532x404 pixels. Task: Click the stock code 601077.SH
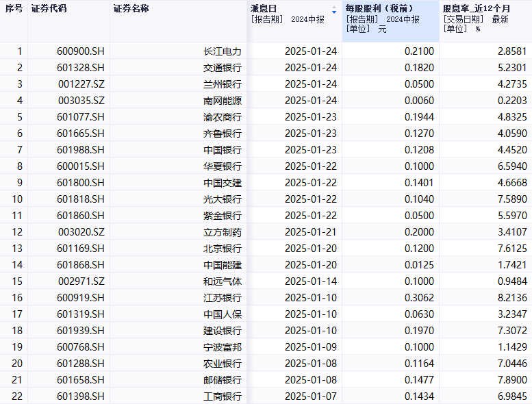pyautogui.click(x=81, y=117)
